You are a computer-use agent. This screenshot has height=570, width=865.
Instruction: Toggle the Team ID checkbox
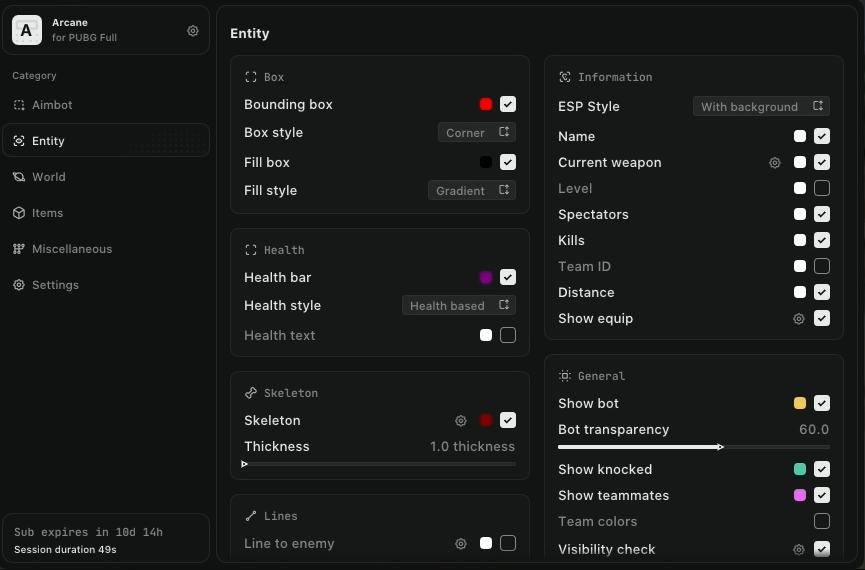click(822, 266)
